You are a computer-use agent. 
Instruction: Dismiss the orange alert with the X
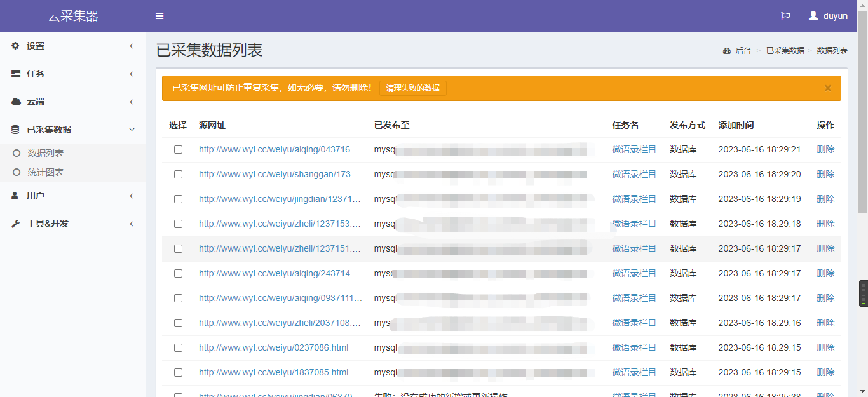tap(828, 88)
